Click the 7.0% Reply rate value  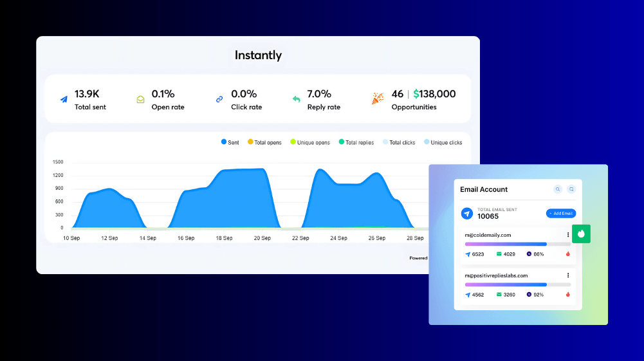coord(319,94)
